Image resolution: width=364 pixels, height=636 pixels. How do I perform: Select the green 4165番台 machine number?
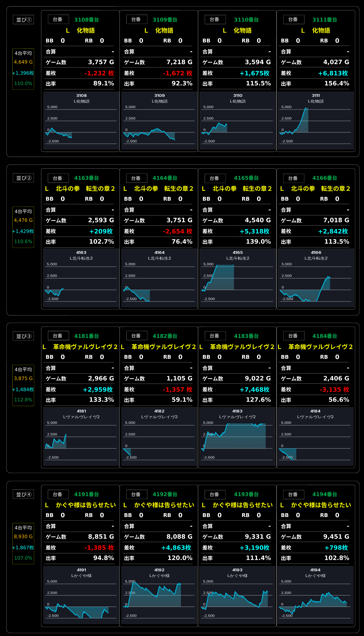tap(246, 178)
